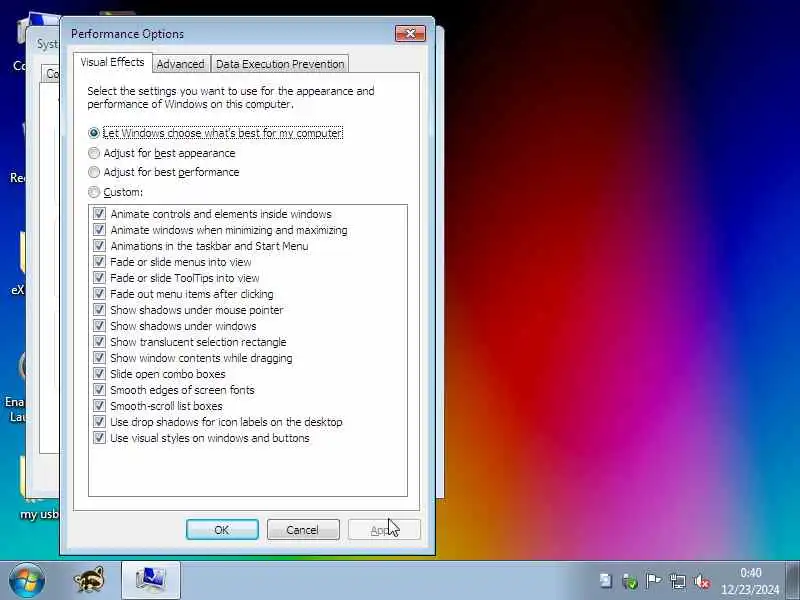The width and height of the screenshot is (800, 600).
Task: Click the System Properties taskbar button
Action: click(x=151, y=581)
